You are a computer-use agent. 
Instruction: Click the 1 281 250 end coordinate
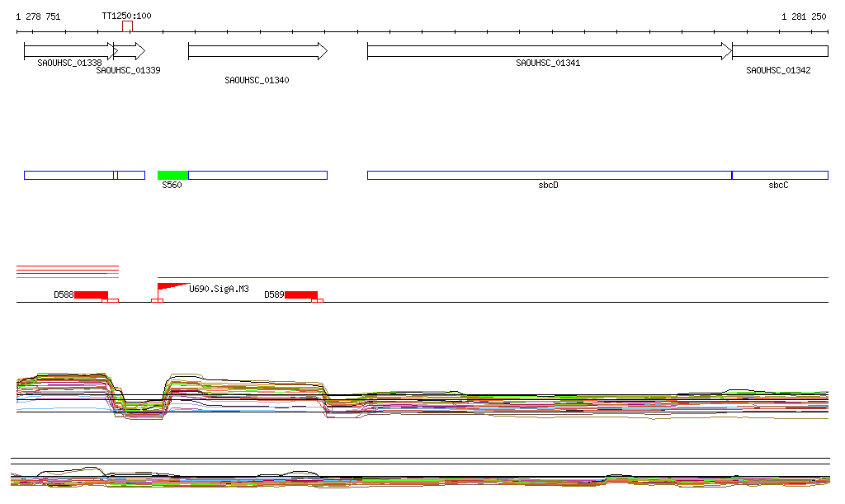804,16
